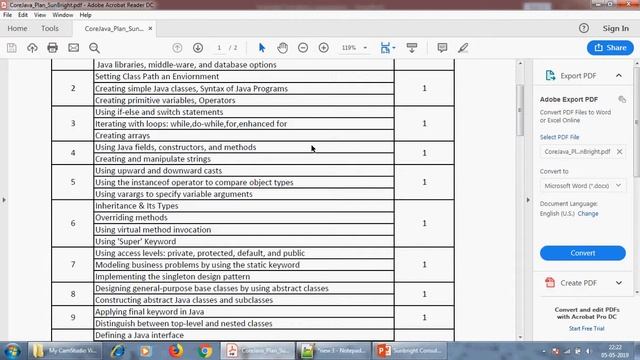Open the scrolling mode icon
640x360 pixels.
click(x=412, y=48)
